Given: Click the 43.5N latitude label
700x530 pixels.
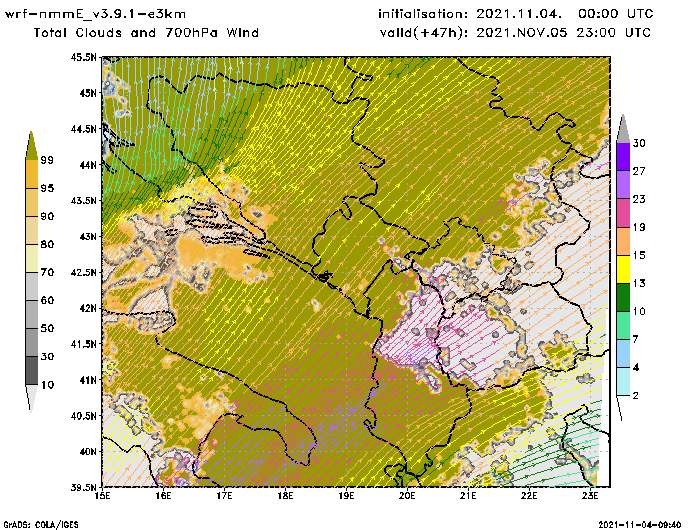Looking at the screenshot, I should coord(83,200).
